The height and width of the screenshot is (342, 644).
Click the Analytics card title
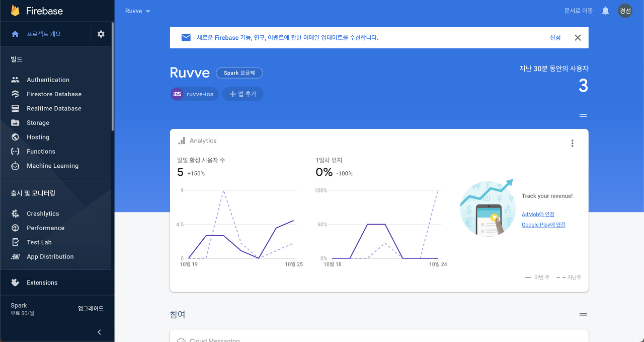tap(203, 141)
